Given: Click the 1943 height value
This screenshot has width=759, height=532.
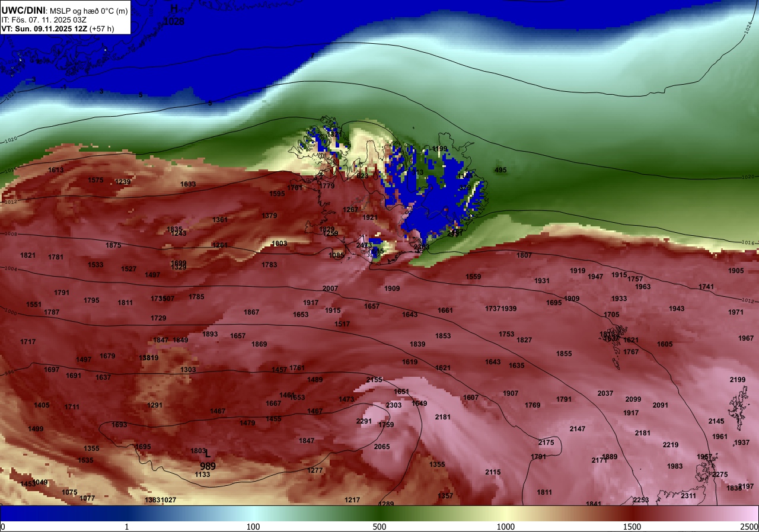Looking at the screenshot, I should point(677,309).
